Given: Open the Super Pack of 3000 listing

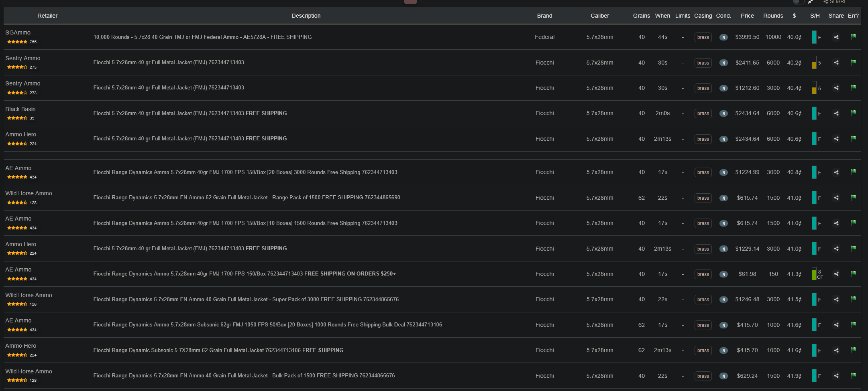Looking at the screenshot, I should pos(246,299).
